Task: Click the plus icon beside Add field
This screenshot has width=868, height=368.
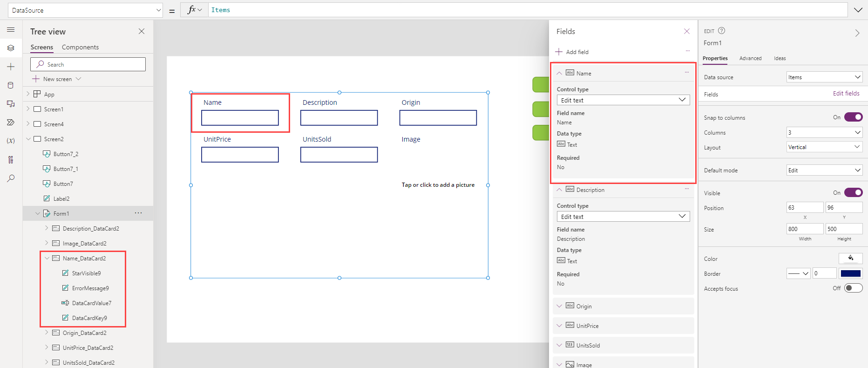Action: pyautogui.click(x=559, y=52)
